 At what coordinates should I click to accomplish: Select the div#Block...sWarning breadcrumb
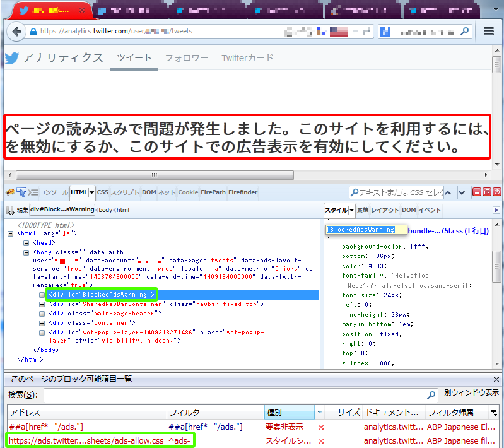coord(62,209)
